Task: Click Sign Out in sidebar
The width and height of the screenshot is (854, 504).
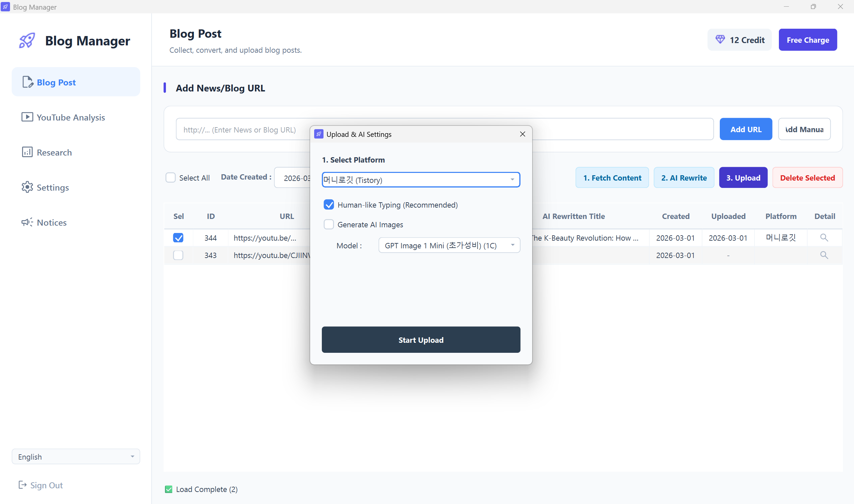Action: (x=41, y=485)
